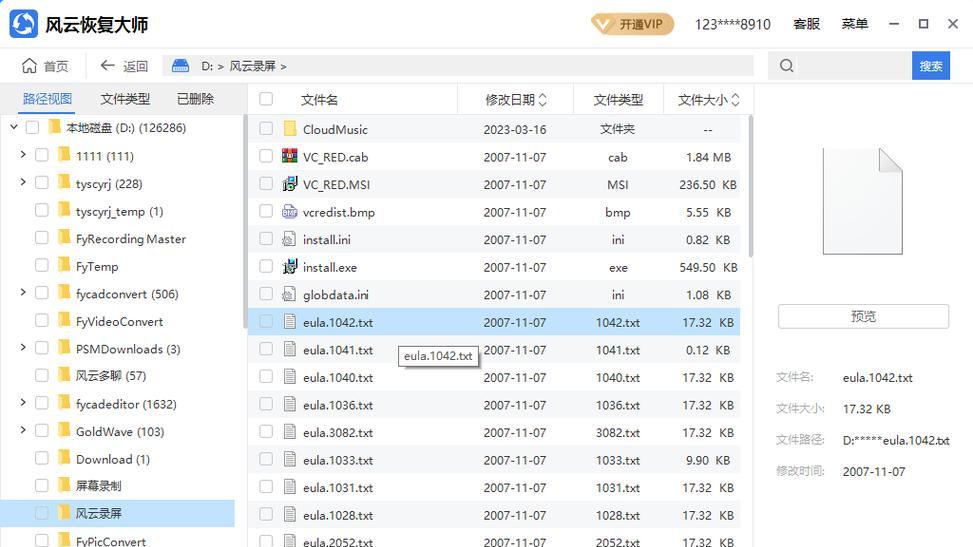Click the file list vertical scrollbar
This screenshot has height=547, width=973.
[x=750, y=185]
